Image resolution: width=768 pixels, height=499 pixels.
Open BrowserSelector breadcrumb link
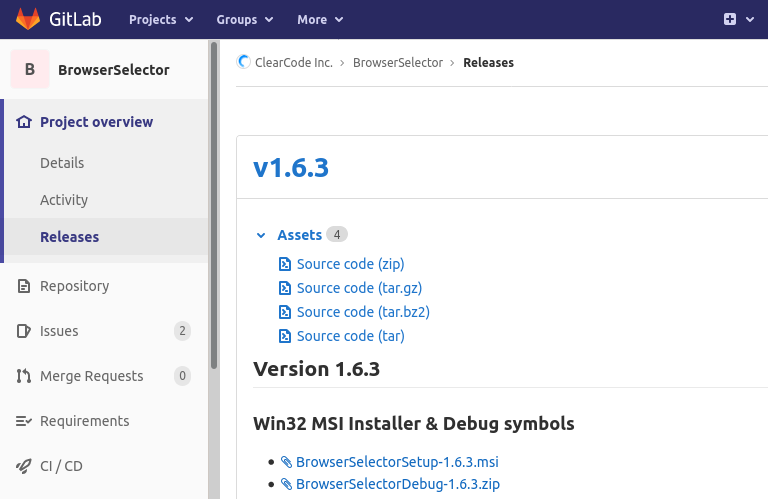click(398, 63)
